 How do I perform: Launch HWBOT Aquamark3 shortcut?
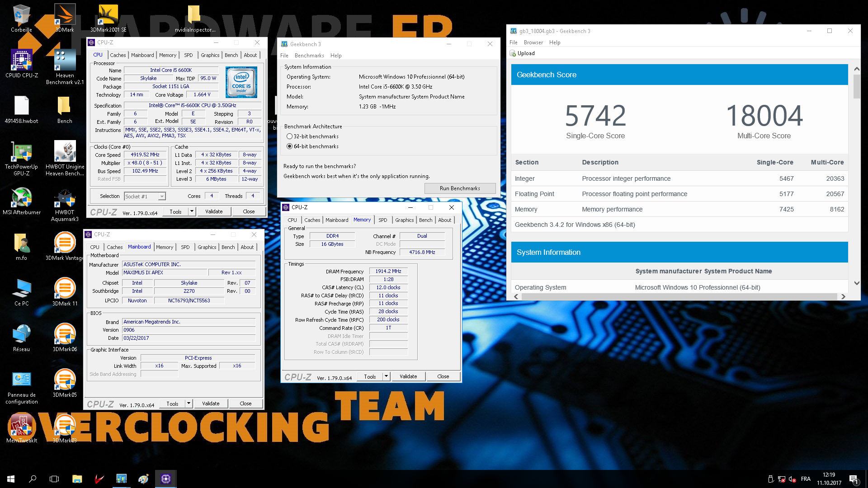tap(65, 204)
